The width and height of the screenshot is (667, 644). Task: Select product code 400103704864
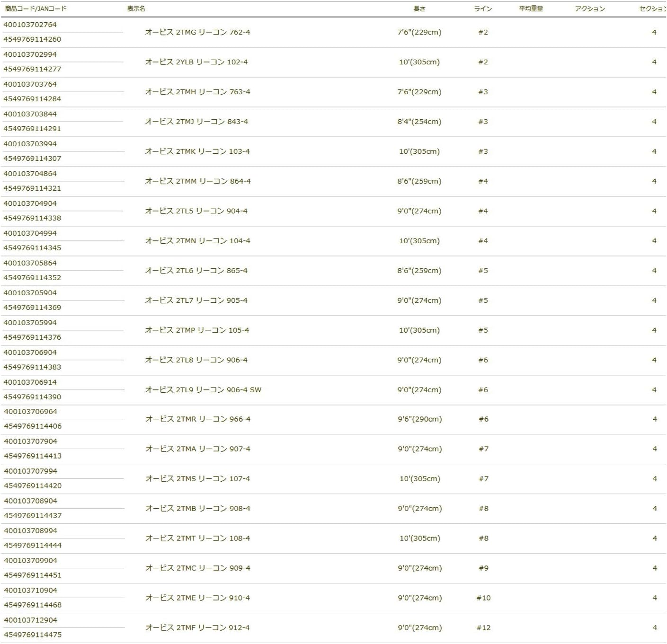[x=30, y=174]
